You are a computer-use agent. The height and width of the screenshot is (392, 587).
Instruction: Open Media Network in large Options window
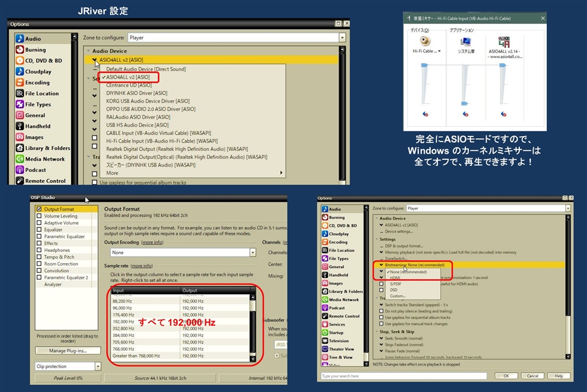40,159
